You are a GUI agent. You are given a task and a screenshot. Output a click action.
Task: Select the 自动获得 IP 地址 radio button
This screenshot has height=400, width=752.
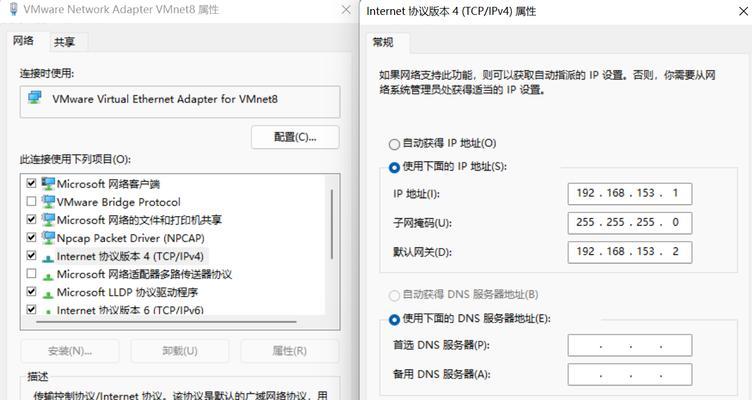(394, 144)
